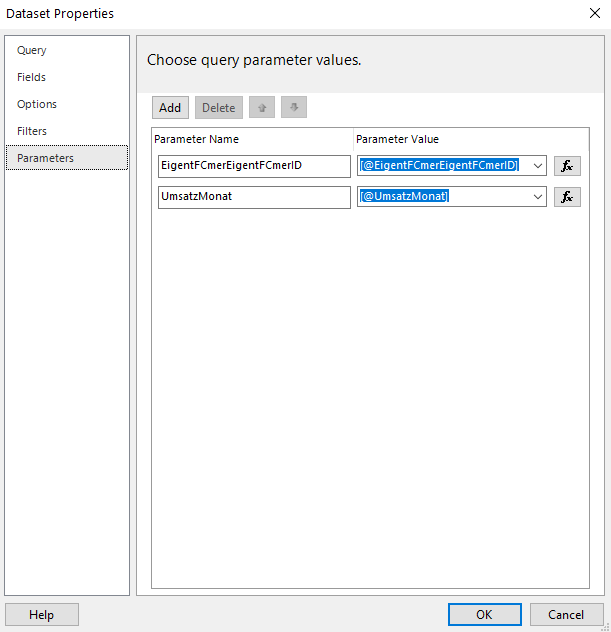Move selected parameter down arrow
The width and height of the screenshot is (611, 632).
pyautogui.click(x=294, y=107)
